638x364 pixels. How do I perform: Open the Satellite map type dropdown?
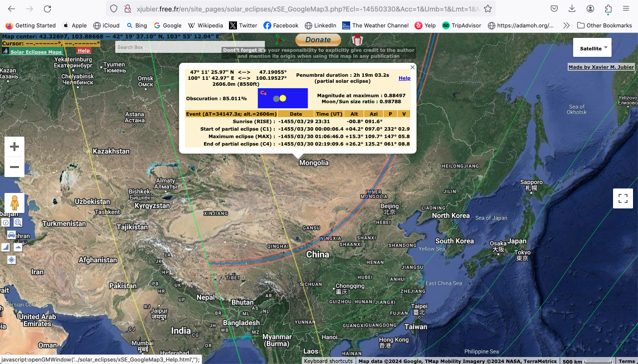592,48
